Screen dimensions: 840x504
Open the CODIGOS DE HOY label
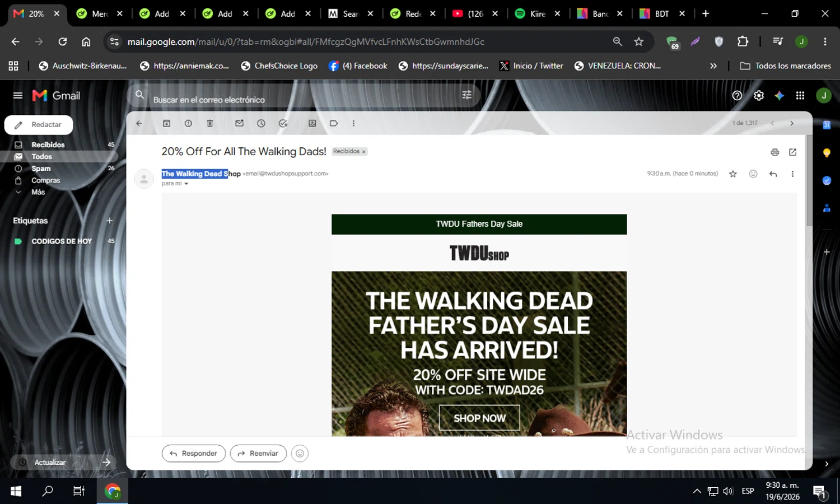click(62, 241)
